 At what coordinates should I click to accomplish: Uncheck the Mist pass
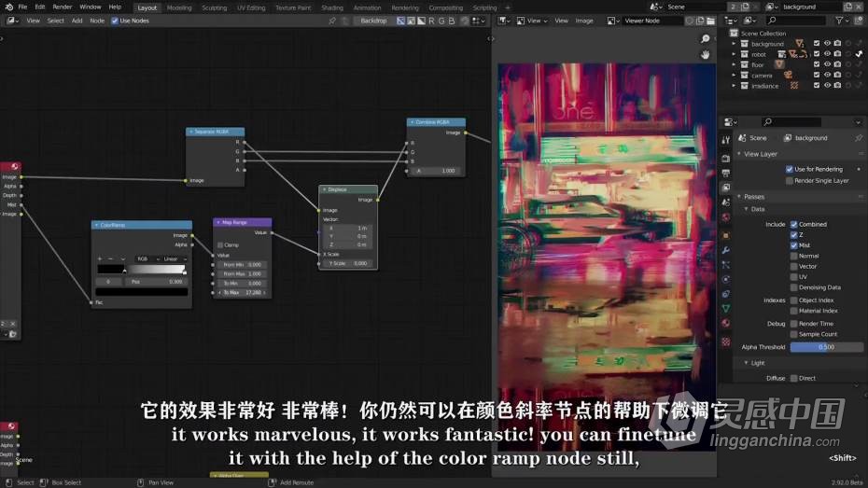[x=794, y=245]
